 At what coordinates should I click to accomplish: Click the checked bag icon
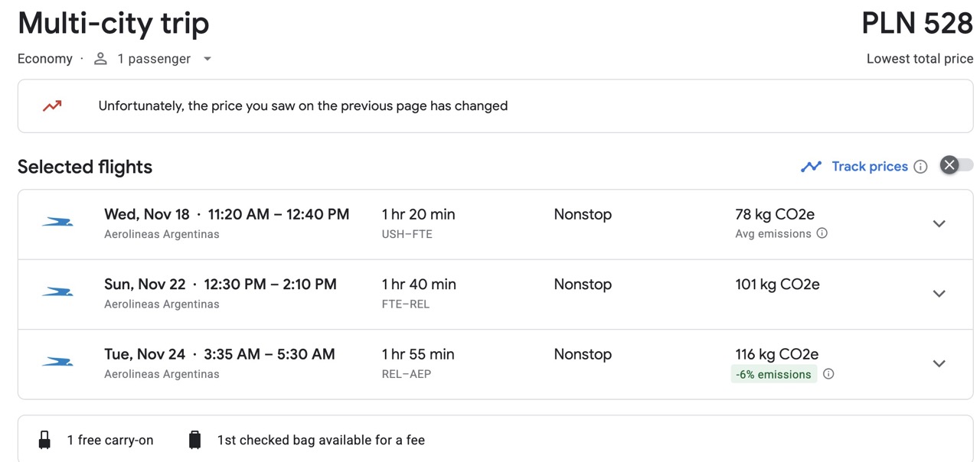point(194,440)
